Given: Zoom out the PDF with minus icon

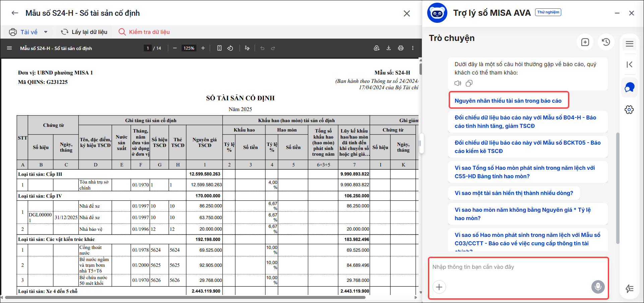Looking at the screenshot, I should 175,48.
